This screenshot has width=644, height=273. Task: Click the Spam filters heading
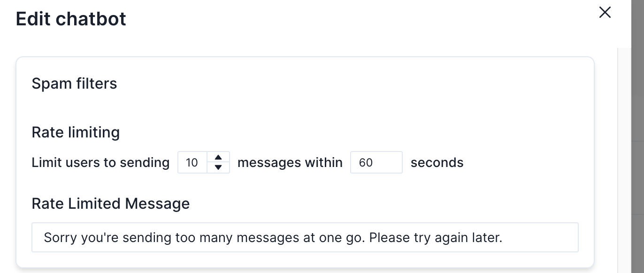pos(74,83)
